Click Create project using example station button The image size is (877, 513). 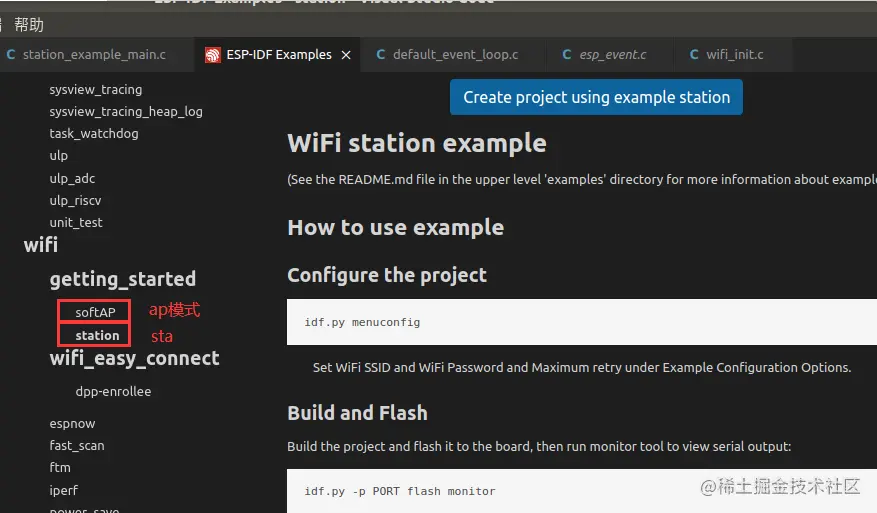point(596,97)
